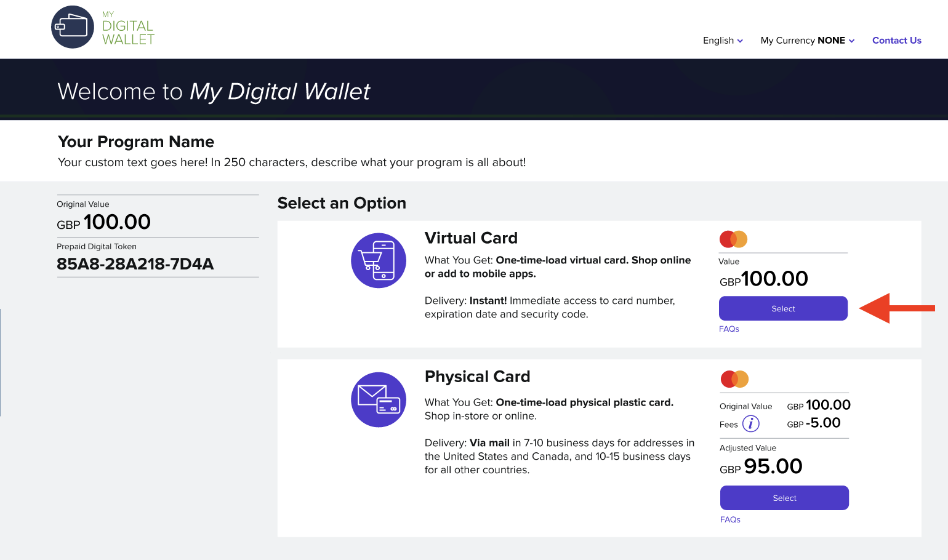Click the Mastercard logo under Virtual Card

coord(733,239)
